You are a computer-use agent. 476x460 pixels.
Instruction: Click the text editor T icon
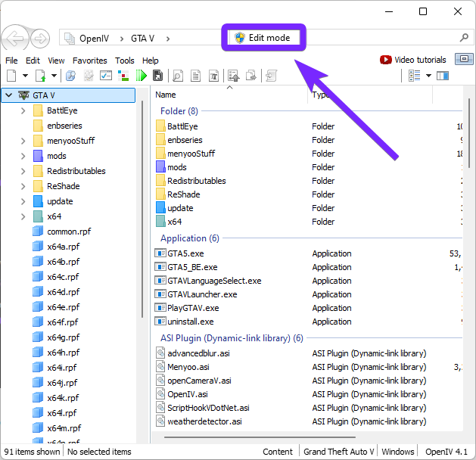(213, 76)
